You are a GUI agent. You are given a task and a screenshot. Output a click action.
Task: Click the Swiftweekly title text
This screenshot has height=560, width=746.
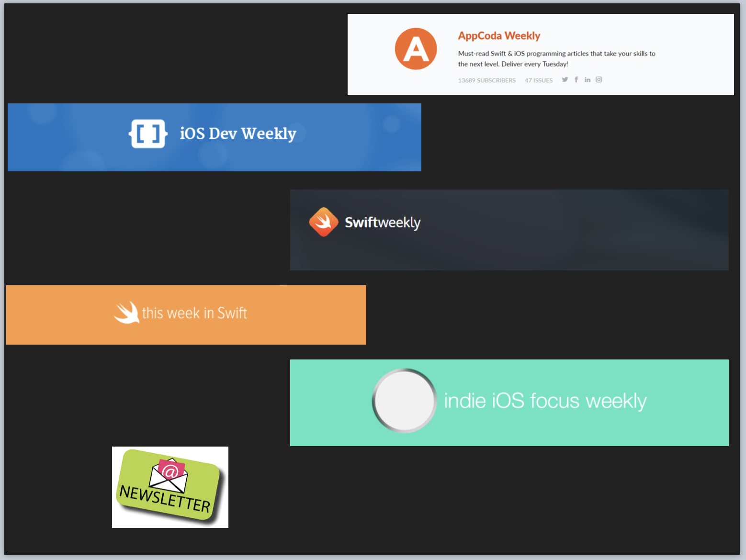click(383, 223)
